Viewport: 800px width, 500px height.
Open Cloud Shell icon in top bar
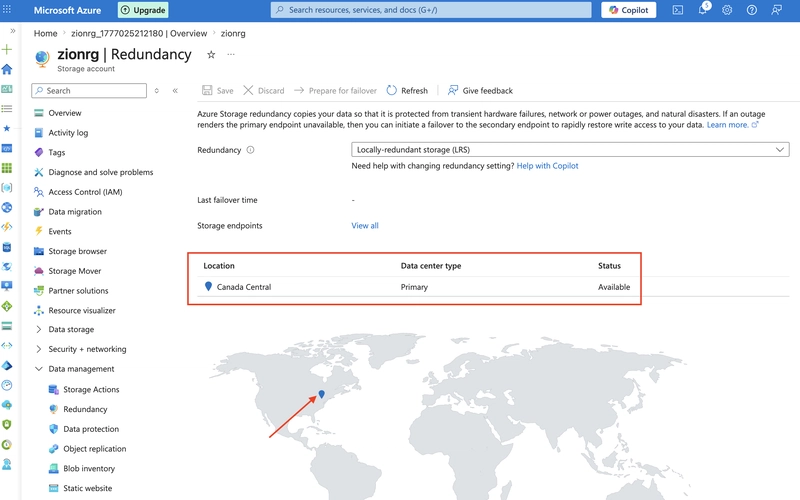coord(678,10)
